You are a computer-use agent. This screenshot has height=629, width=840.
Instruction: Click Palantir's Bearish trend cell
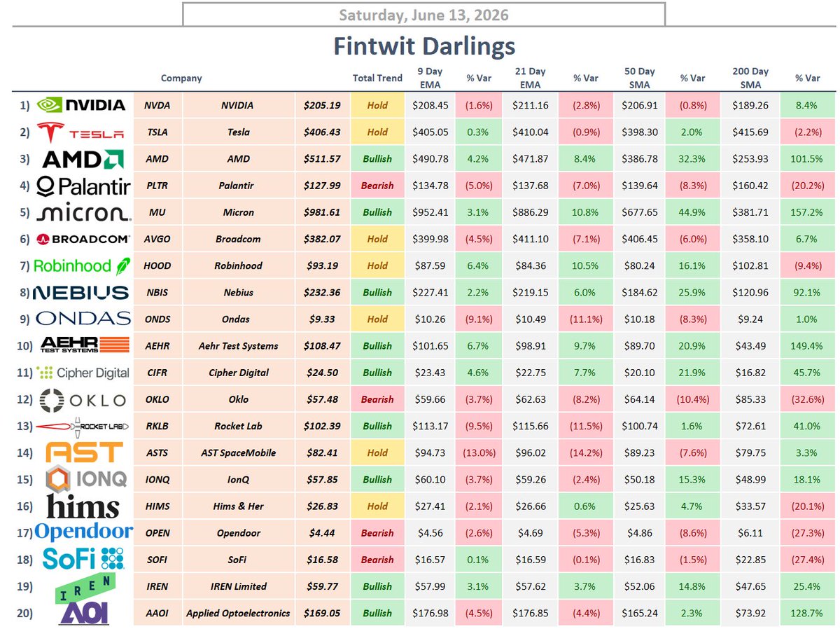point(377,186)
